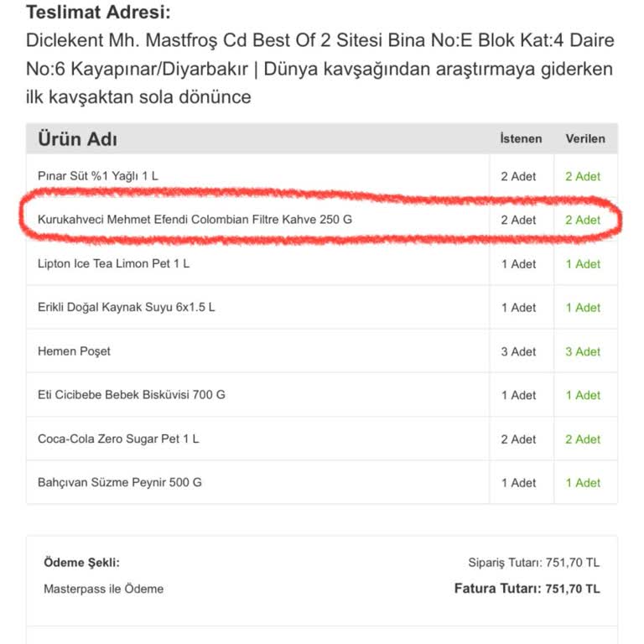Open Eti Cicibebe Bebek Bisküvisi product
This screenshot has height=644, width=644.
132,395
